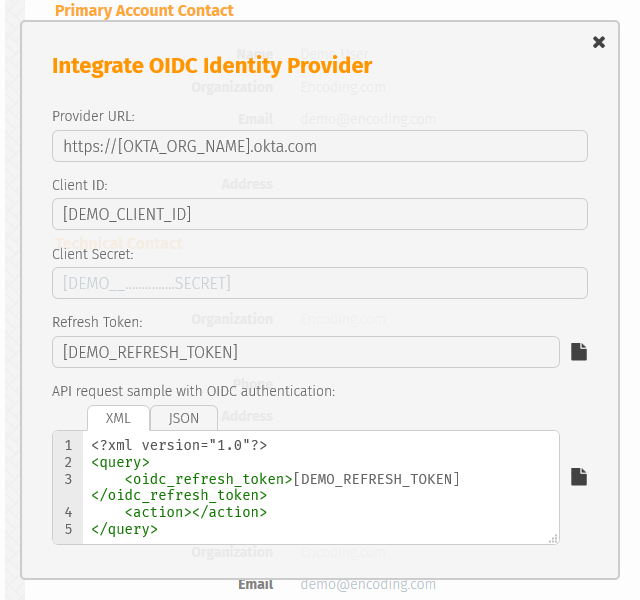The width and height of the screenshot is (640, 600).
Task: Switch to the JSON sample tab
Action: click(x=184, y=418)
